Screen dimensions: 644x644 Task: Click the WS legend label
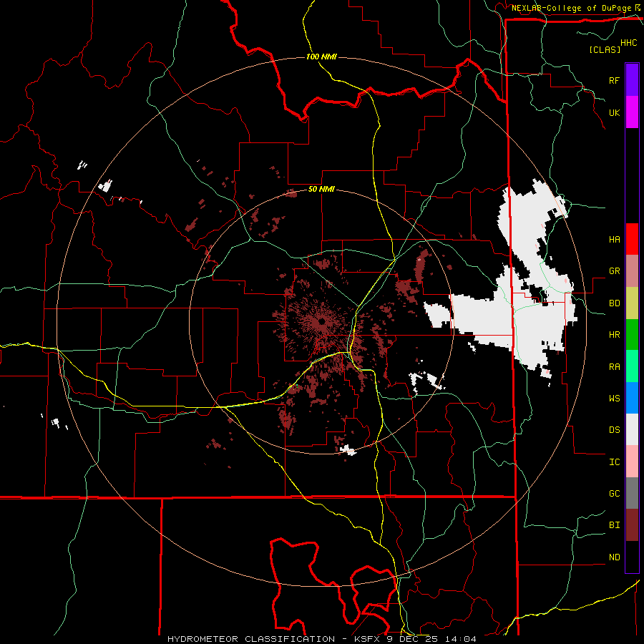[614, 399]
